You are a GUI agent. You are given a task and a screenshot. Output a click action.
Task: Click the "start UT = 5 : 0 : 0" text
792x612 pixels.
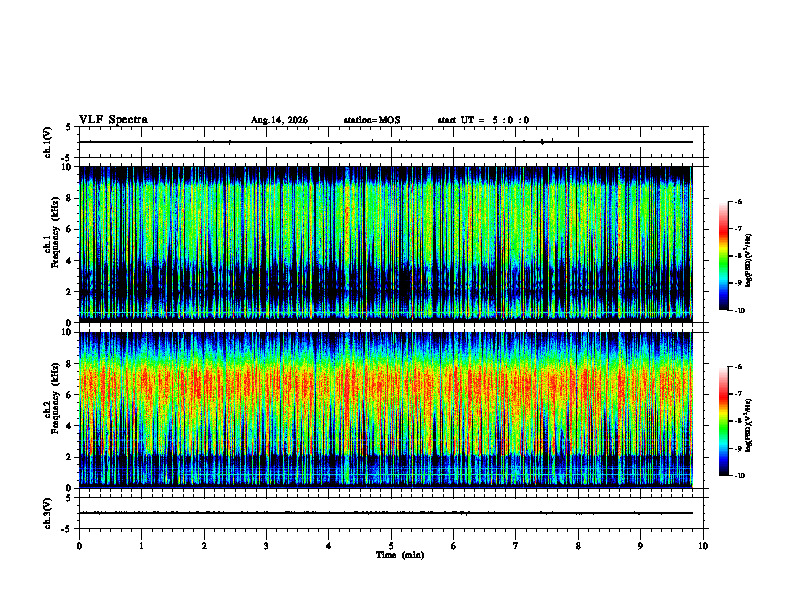(x=483, y=120)
